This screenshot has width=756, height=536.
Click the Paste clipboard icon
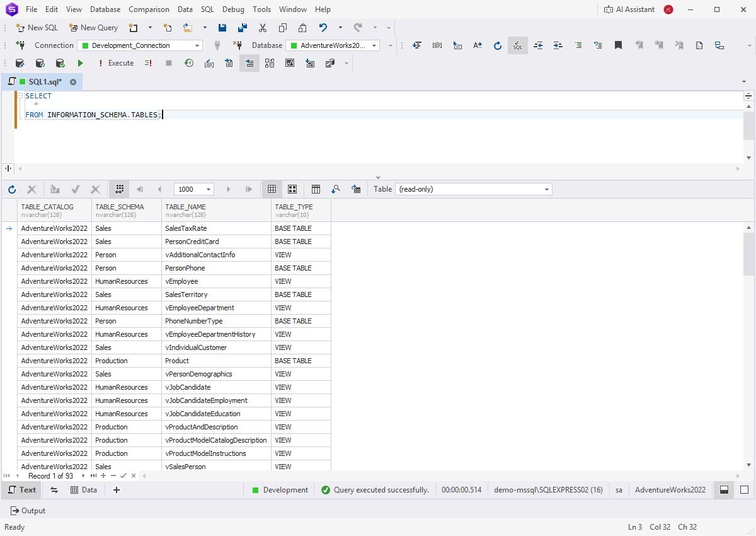303,28
